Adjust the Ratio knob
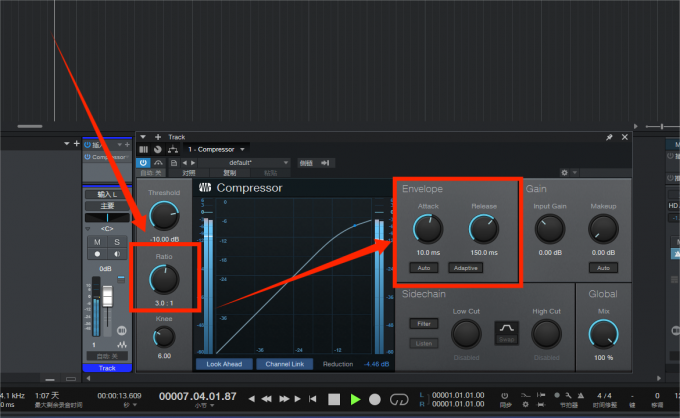This screenshot has width=680, height=418. click(x=164, y=279)
